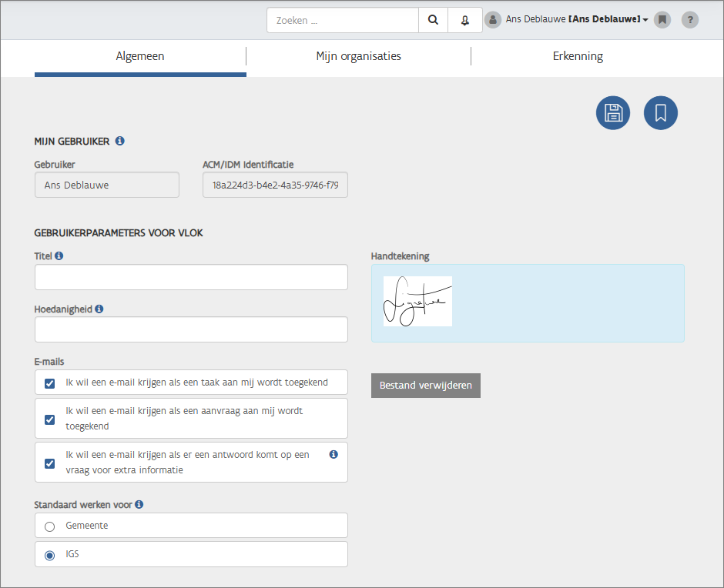Disable e-mail for extra information answer checkbox
Image resolution: width=724 pixels, height=588 pixels.
click(50, 463)
